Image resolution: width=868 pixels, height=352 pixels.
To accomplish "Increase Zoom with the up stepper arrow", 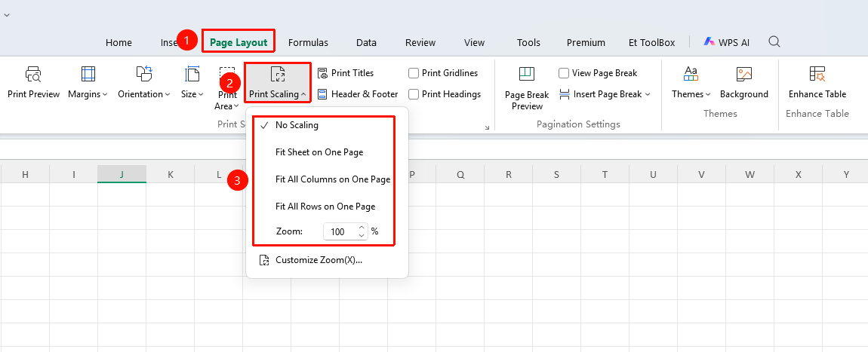I will (362, 227).
